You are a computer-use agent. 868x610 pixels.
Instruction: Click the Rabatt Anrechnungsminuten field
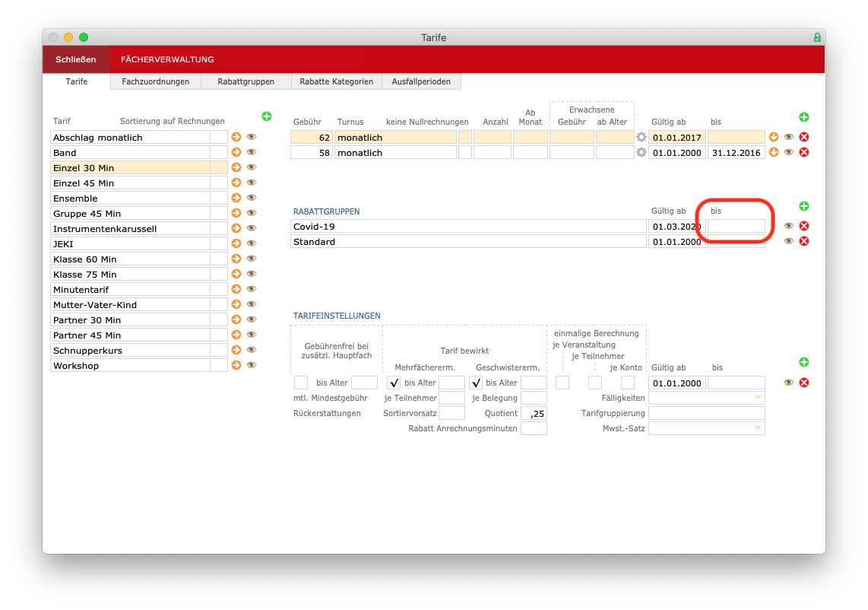click(534, 428)
